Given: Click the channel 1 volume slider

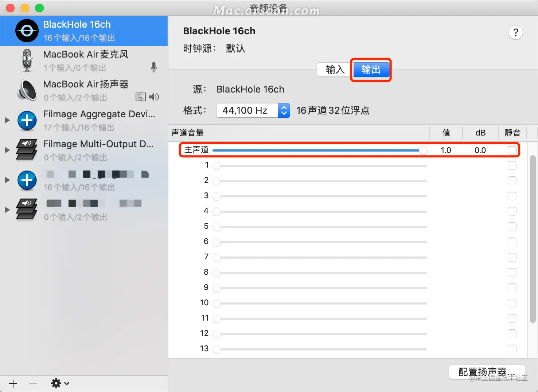Looking at the screenshot, I should pos(320,166).
